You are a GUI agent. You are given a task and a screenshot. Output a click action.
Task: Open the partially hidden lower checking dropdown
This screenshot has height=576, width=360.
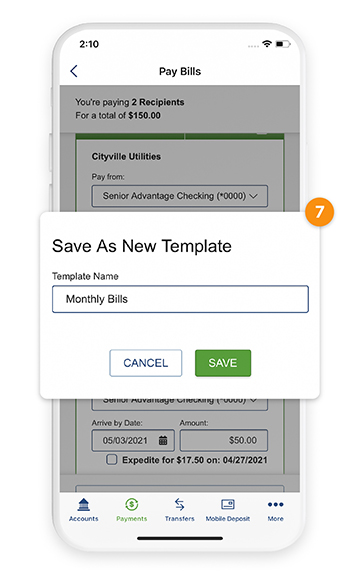click(x=180, y=404)
